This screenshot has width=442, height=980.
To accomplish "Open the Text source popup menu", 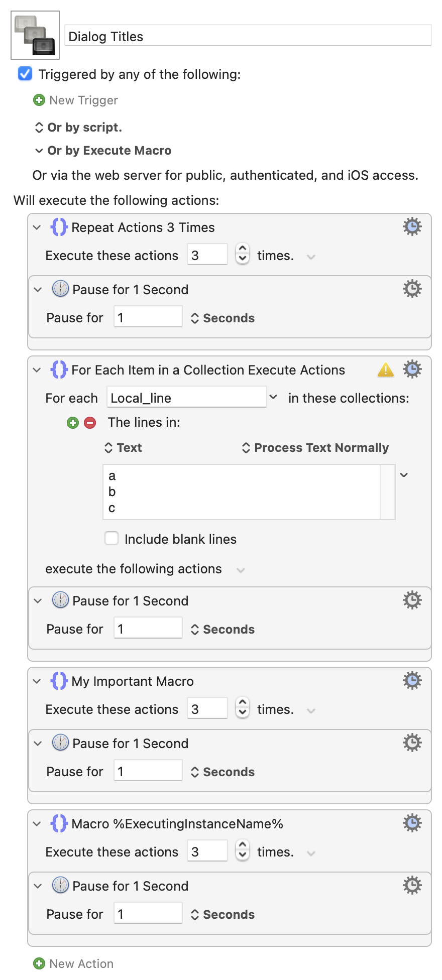I will pos(123,448).
